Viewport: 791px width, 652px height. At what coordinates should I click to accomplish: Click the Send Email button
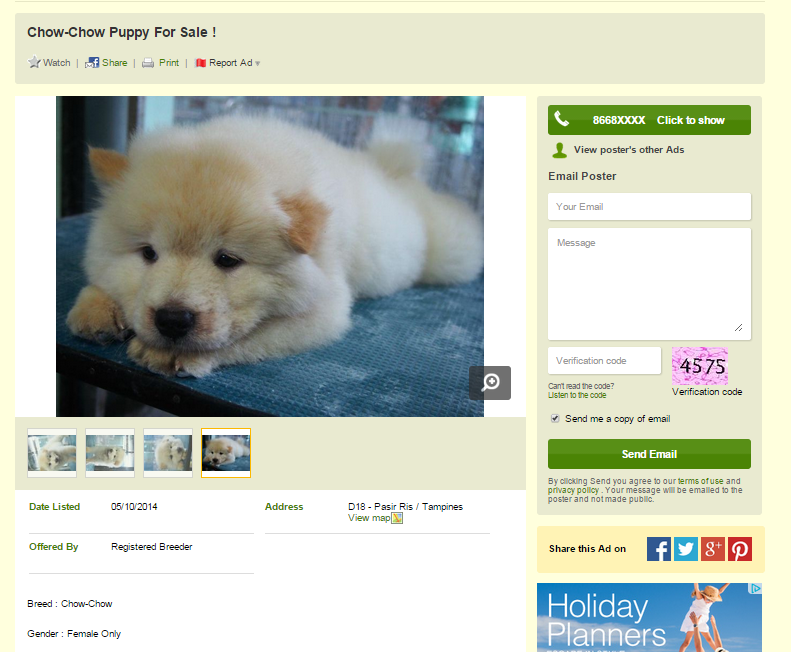(x=649, y=454)
